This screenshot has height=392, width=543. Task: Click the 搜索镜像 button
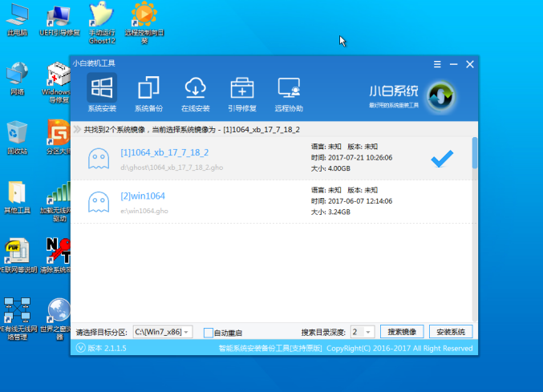tap(402, 332)
